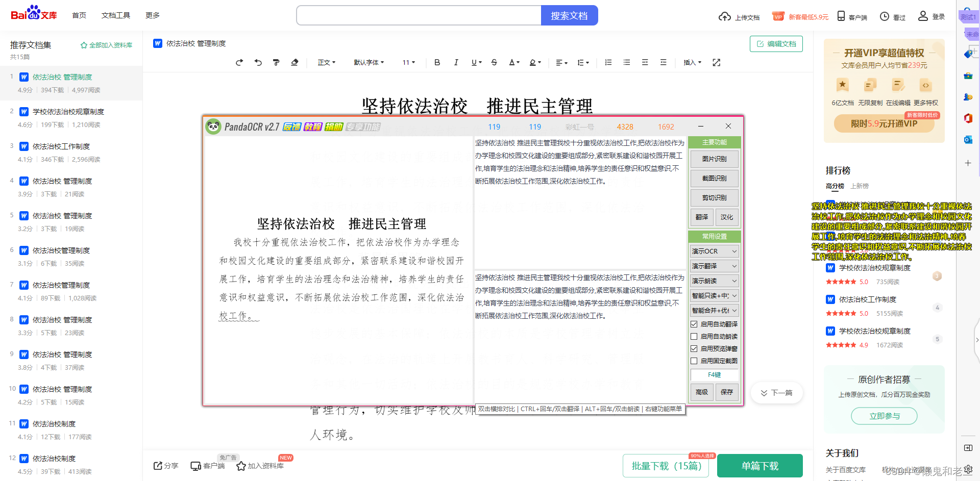980x481 pixels.
Task: Click the 编辑文档 button
Action: point(776,44)
